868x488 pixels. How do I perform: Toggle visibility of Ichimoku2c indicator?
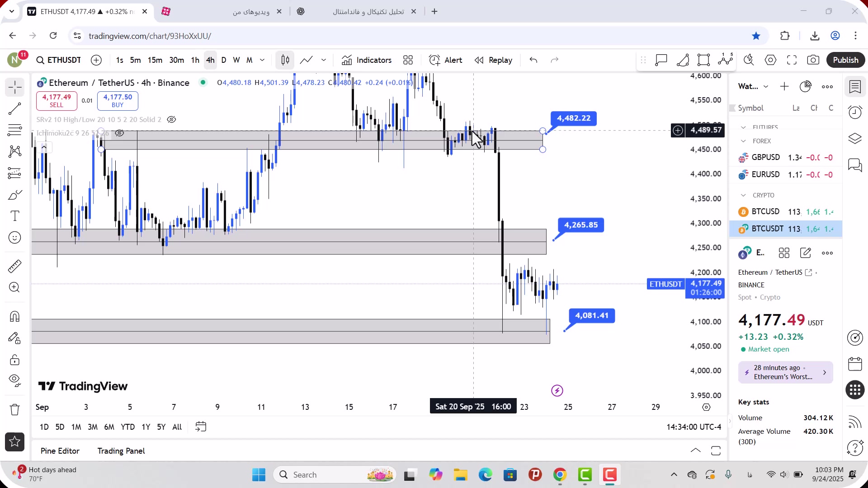119,133
